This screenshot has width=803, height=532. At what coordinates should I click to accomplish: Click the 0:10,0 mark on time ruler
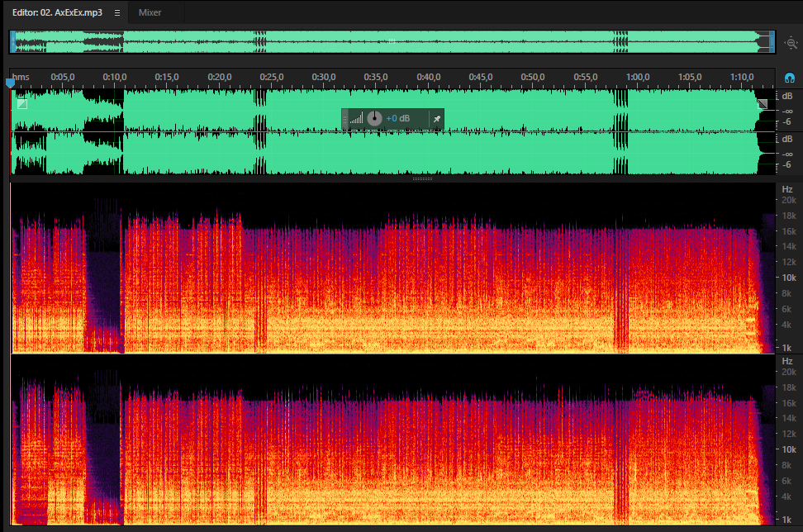[x=115, y=77]
